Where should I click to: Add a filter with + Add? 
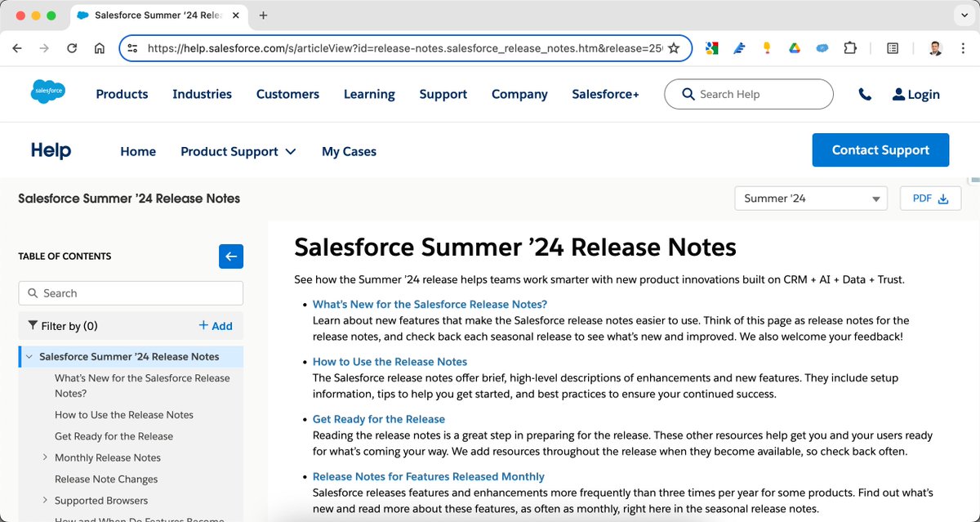[x=216, y=325]
